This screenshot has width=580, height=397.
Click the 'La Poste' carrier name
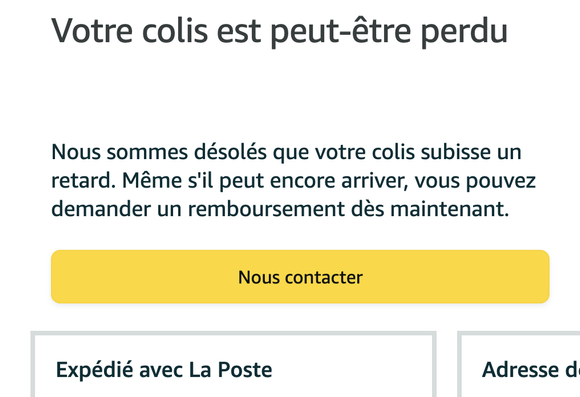pyautogui.click(x=230, y=370)
